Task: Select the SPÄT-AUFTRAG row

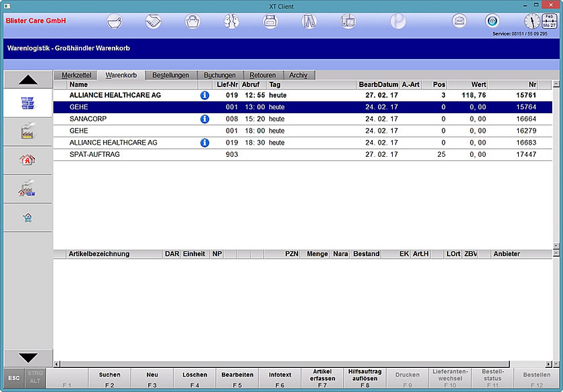Action: click(303, 154)
